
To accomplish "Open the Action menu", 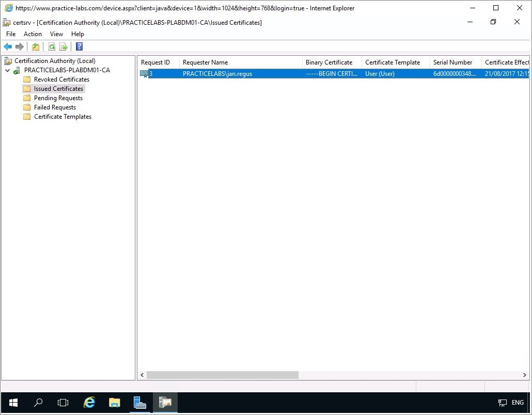I will click(x=33, y=34).
